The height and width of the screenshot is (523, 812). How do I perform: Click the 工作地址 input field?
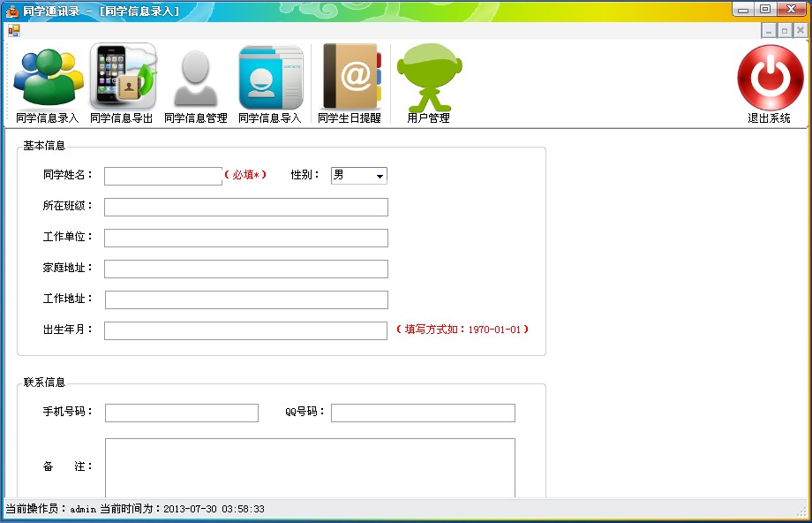(246, 299)
